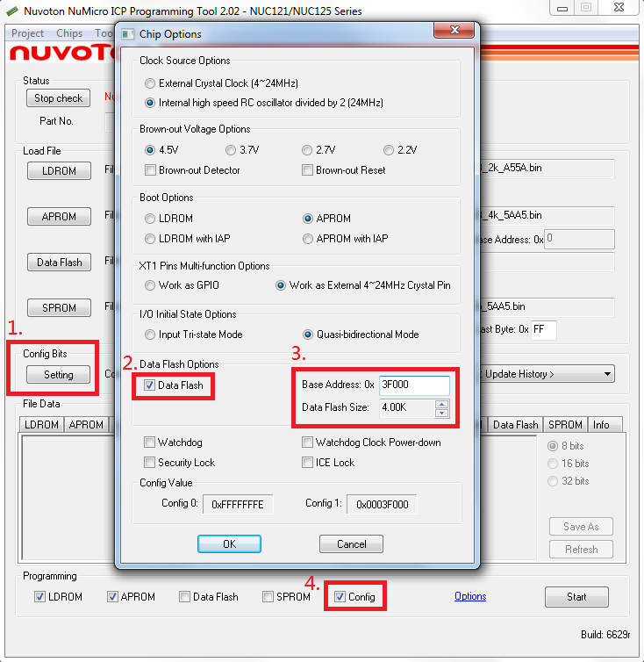Click the Chip Options title icon
This screenshot has height=662, width=644.
tap(128, 34)
